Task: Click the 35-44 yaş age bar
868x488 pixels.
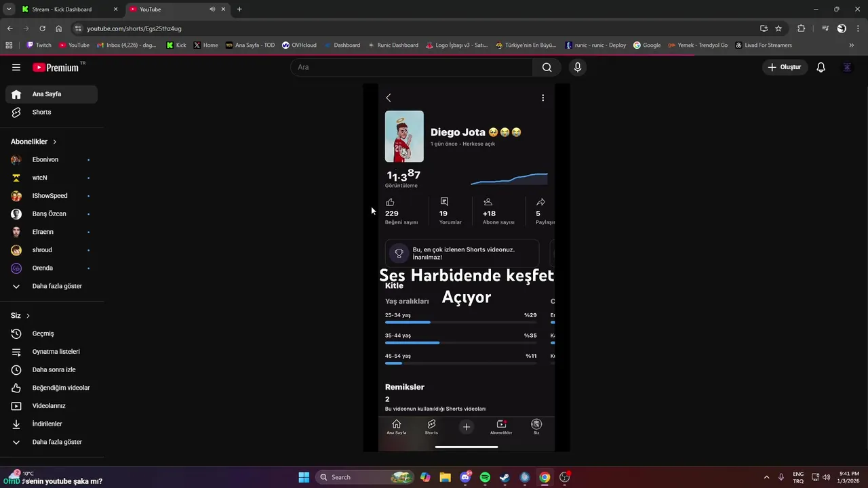Action: click(x=460, y=343)
